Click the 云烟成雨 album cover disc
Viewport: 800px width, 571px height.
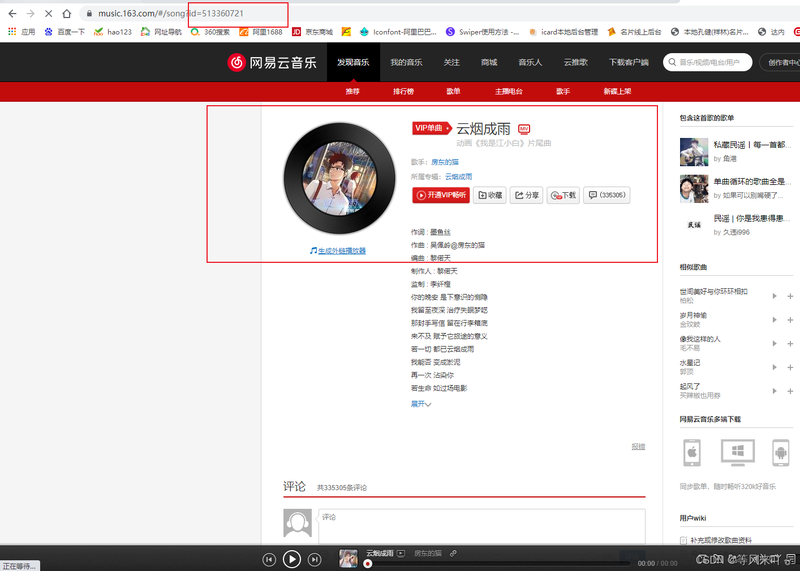click(x=340, y=178)
